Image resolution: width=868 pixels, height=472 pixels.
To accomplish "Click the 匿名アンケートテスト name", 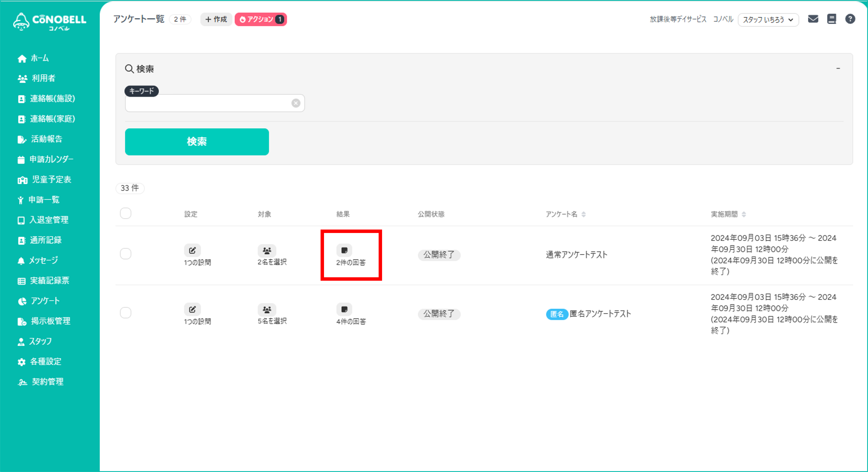I will tap(600, 314).
